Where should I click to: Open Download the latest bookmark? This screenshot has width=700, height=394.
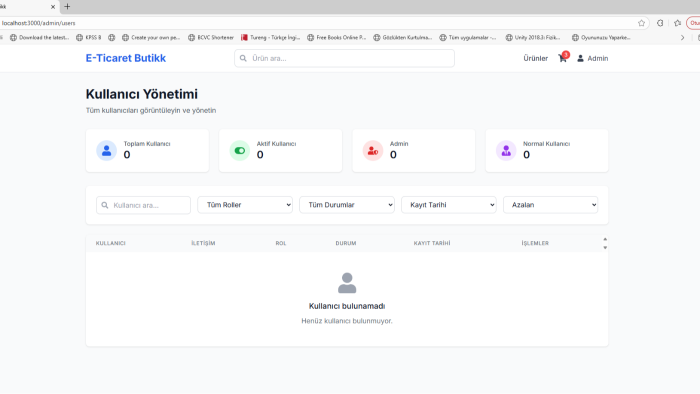(x=40, y=38)
